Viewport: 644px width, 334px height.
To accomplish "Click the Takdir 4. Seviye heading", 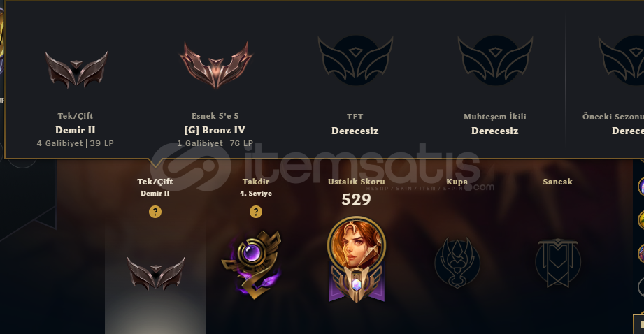I will pos(255,187).
